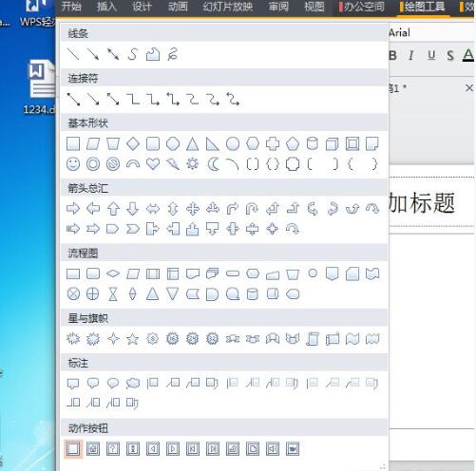476x471 pixels.
Task: Add the Forward/Next action button
Action: 173,449
